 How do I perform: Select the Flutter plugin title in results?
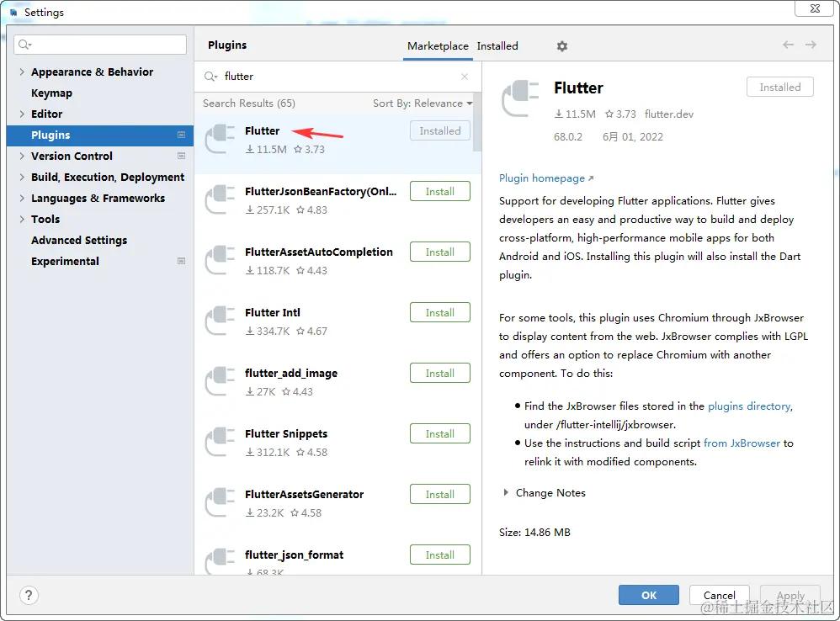tap(262, 130)
